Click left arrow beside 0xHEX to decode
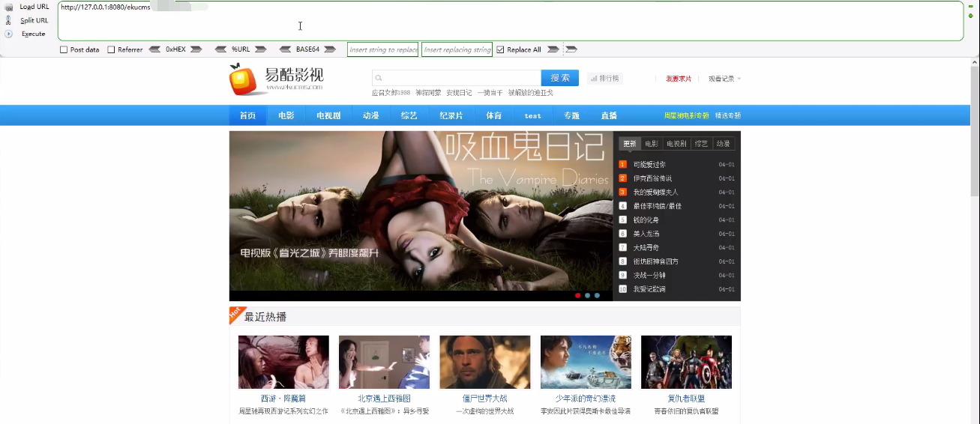Viewport: 980px width, 424px height. [154, 49]
